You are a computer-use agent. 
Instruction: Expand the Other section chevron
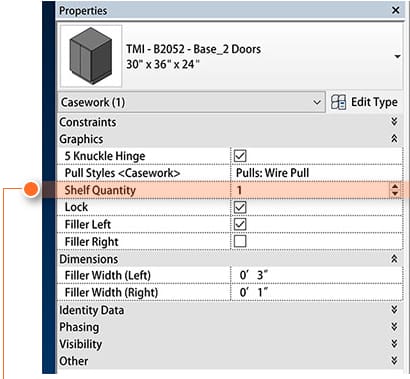coord(394,361)
